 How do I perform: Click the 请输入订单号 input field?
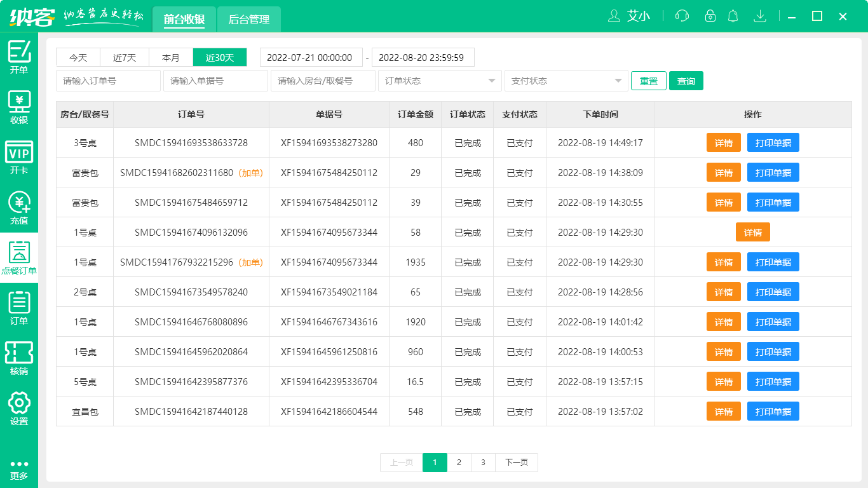[108, 81]
